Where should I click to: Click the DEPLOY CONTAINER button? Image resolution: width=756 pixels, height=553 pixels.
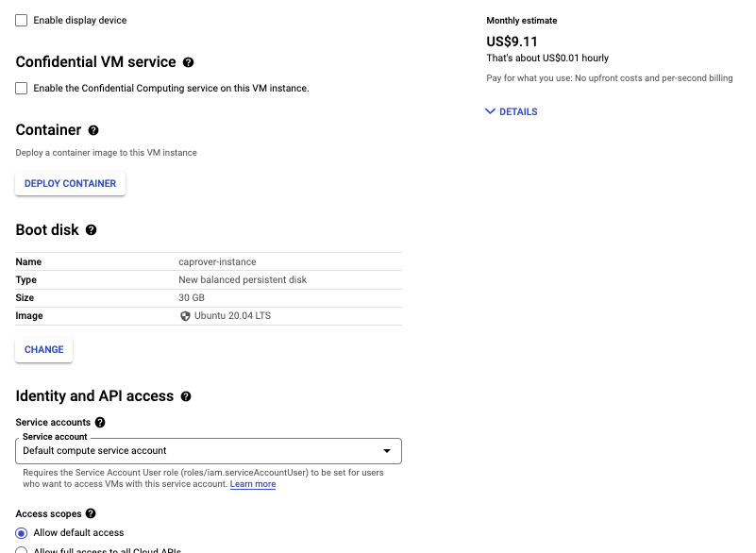[x=70, y=184]
